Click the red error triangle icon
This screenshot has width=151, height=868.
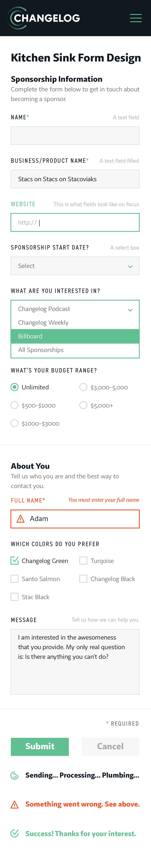point(14,805)
